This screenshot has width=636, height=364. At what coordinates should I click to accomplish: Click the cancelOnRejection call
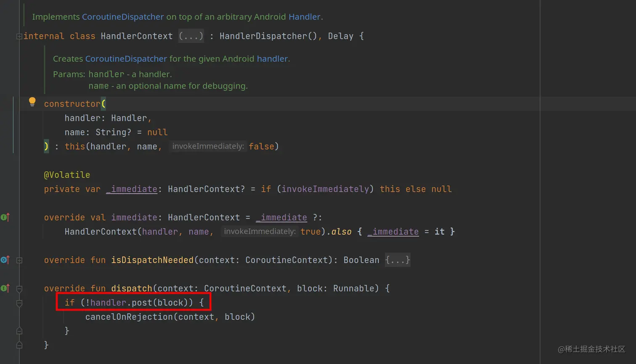[129, 317]
